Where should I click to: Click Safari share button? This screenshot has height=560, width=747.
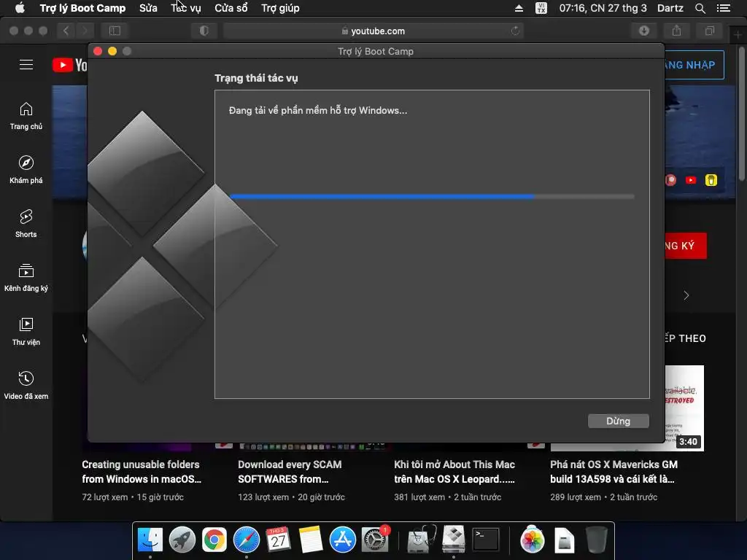click(x=676, y=31)
